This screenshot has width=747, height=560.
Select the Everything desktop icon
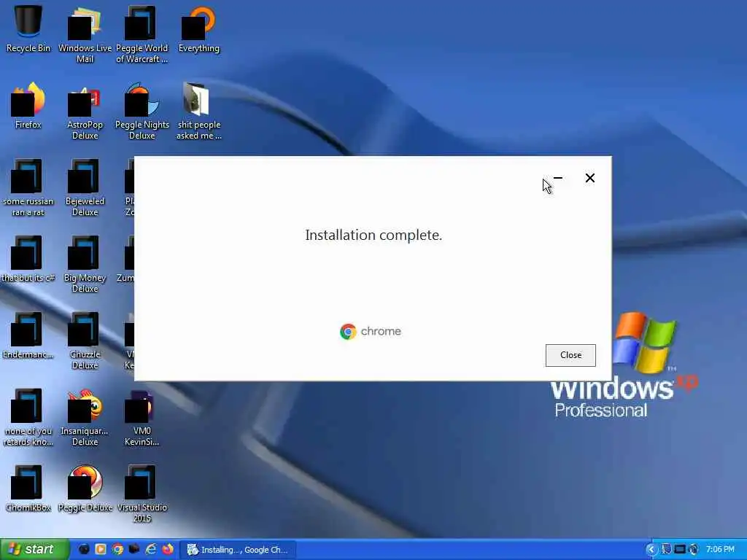click(x=198, y=29)
